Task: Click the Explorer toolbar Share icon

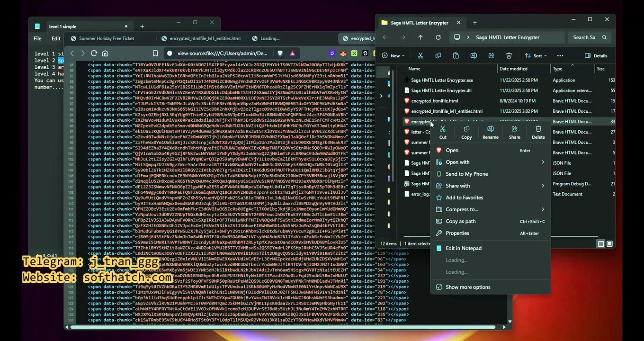Action: (x=491, y=55)
